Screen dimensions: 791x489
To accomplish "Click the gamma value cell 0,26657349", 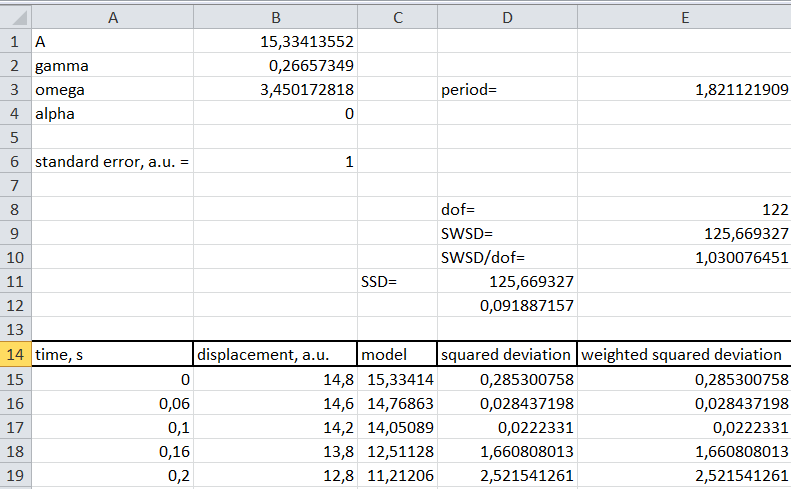I will [275, 66].
